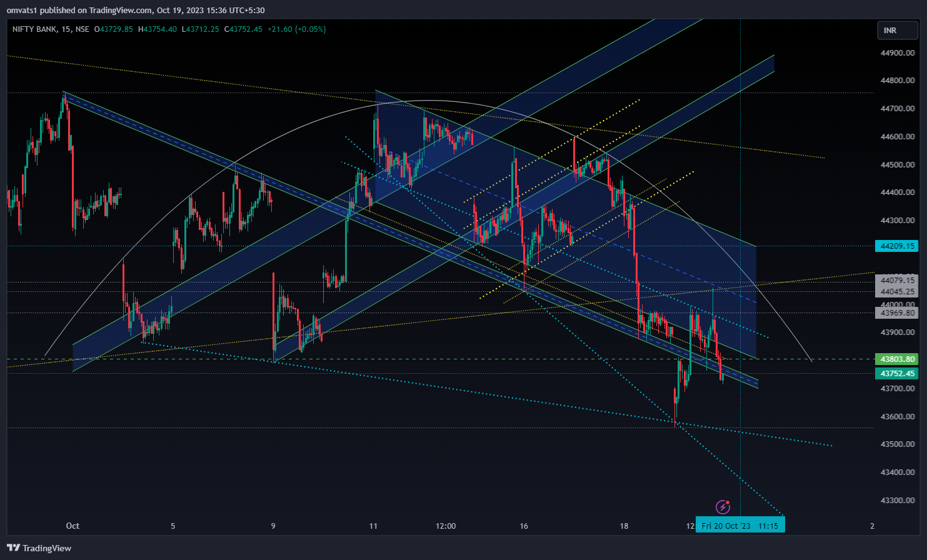927x560 pixels.
Task: Click the current price tag 43752.45
Action: click(898, 374)
